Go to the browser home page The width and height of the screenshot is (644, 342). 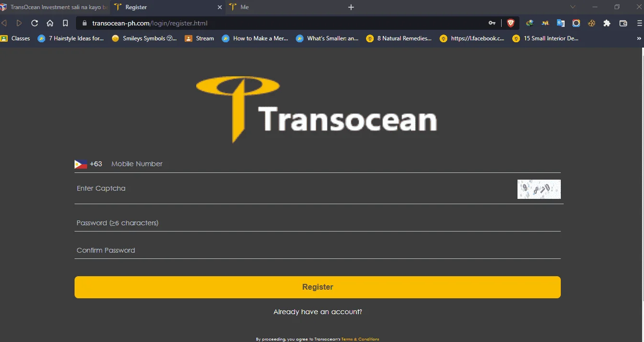(x=50, y=23)
